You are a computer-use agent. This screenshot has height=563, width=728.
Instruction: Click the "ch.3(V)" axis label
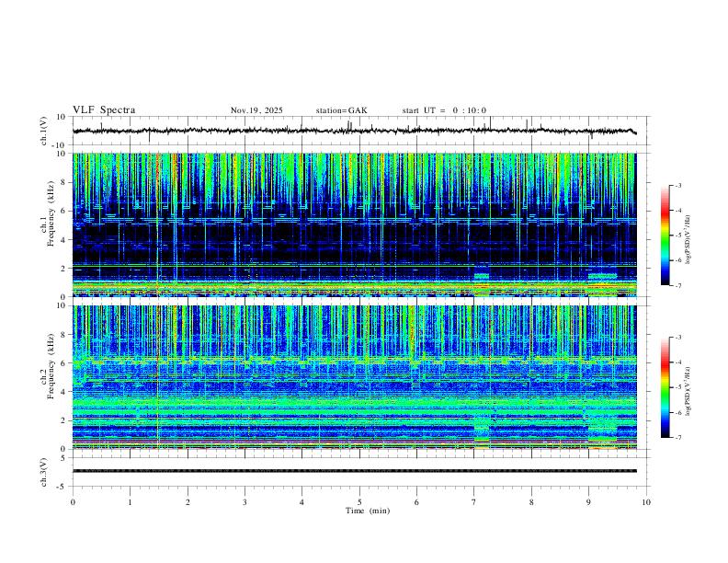pos(44,473)
